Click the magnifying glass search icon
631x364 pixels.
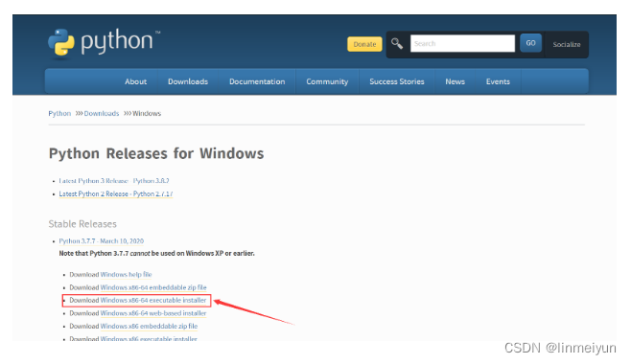click(397, 43)
